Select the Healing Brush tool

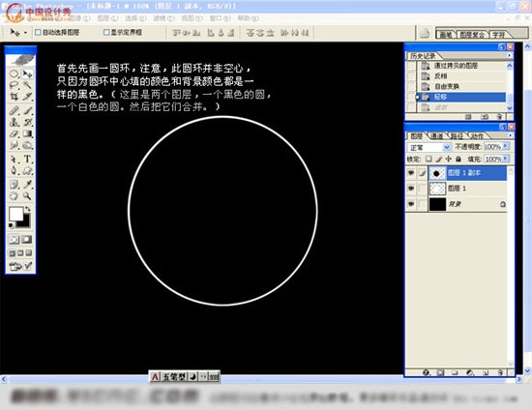(14, 110)
